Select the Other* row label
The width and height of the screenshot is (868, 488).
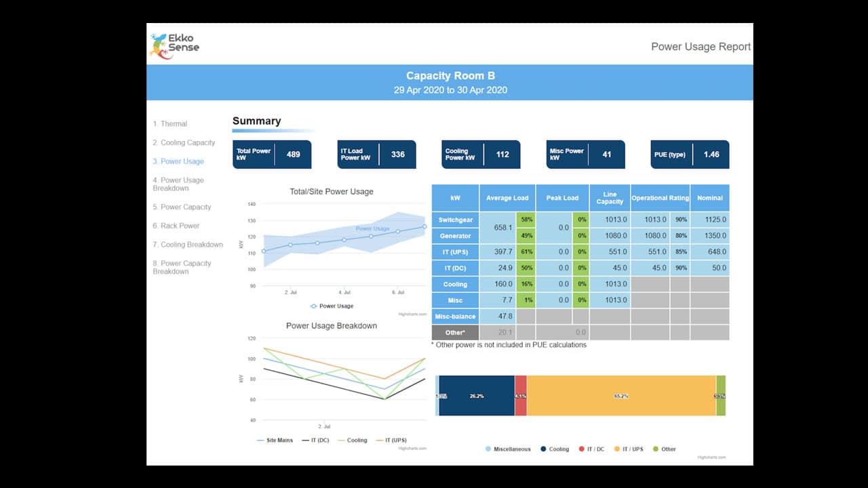coord(455,332)
